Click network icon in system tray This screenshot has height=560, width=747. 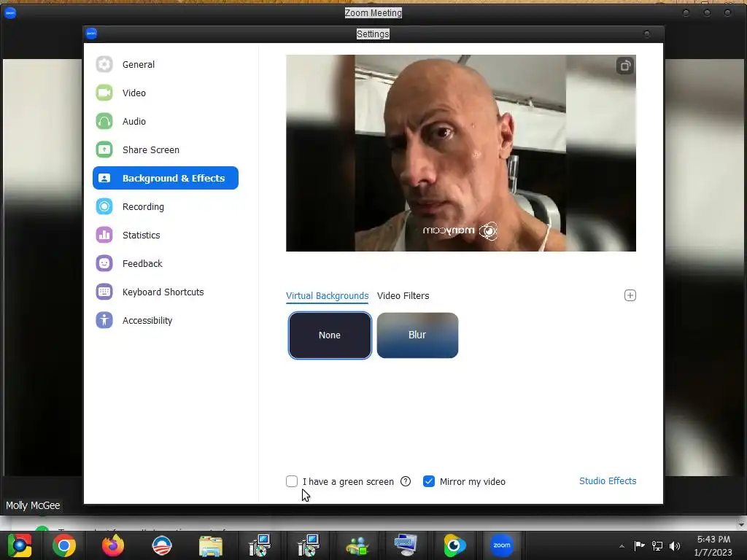657,546
